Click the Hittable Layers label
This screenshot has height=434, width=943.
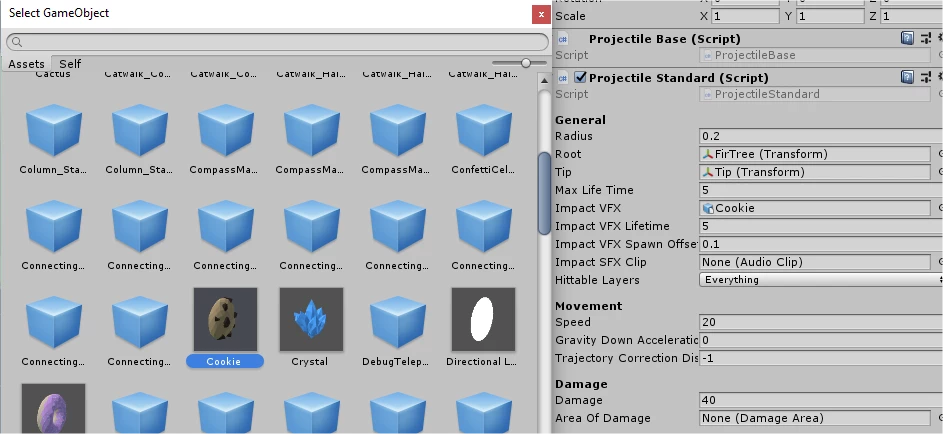coord(597,280)
